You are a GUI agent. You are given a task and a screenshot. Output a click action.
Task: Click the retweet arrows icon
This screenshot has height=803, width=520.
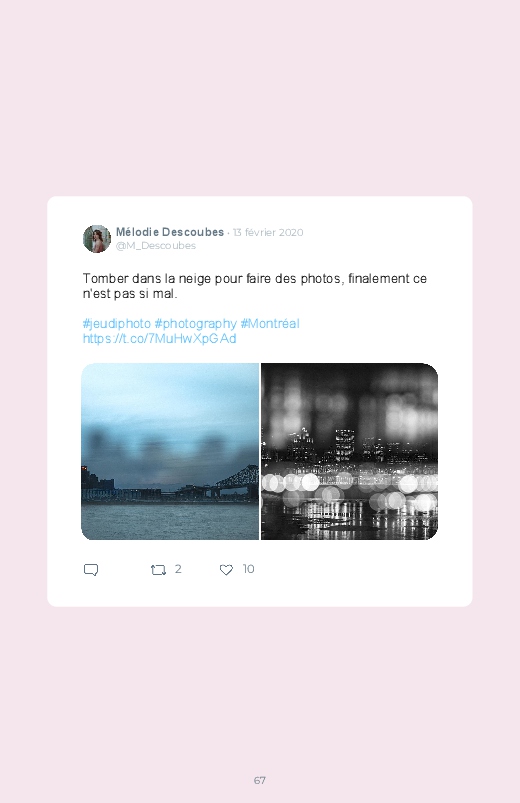(158, 570)
